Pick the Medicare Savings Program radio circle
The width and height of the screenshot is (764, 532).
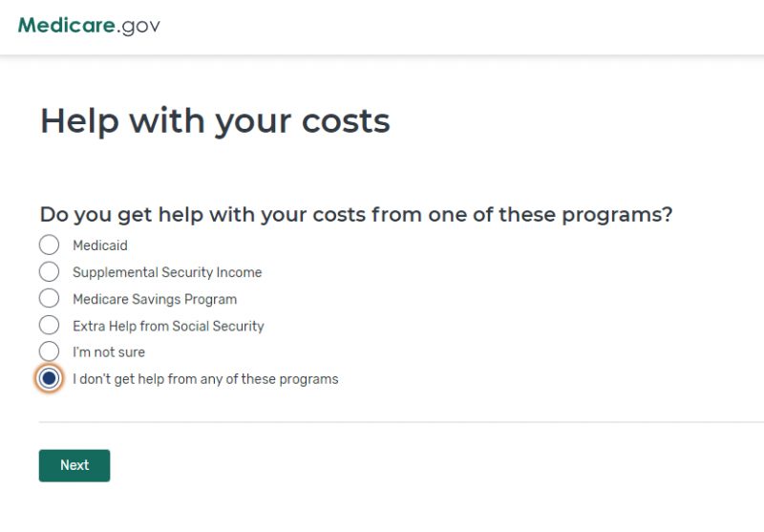click(50, 298)
